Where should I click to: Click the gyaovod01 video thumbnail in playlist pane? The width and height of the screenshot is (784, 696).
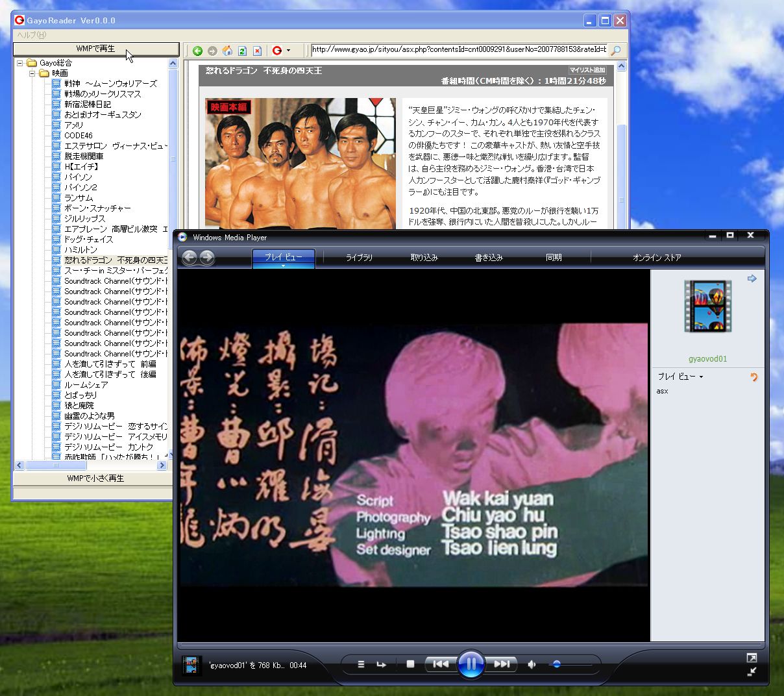pyautogui.click(x=707, y=306)
